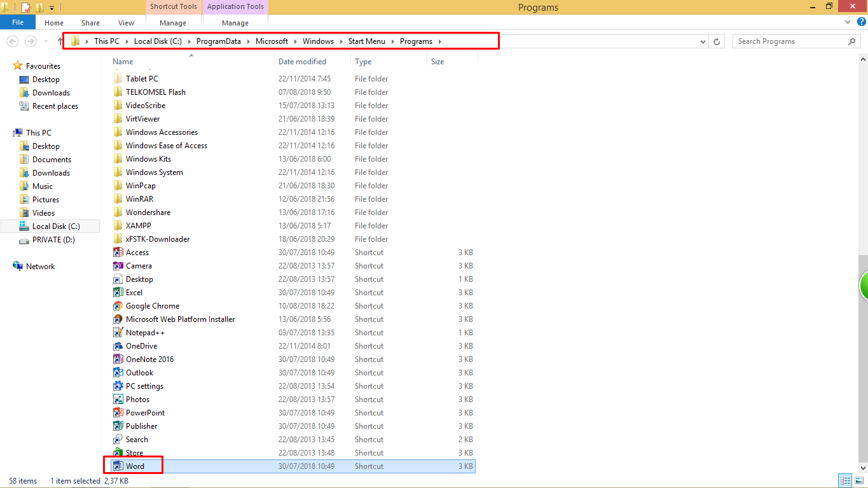Refresh the Programs folder view
868x488 pixels.
pos(717,41)
